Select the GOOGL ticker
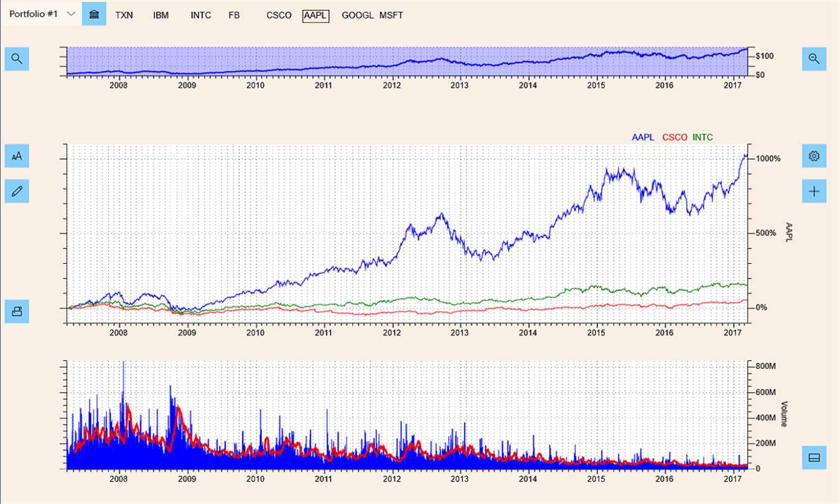840x504 pixels. click(358, 16)
